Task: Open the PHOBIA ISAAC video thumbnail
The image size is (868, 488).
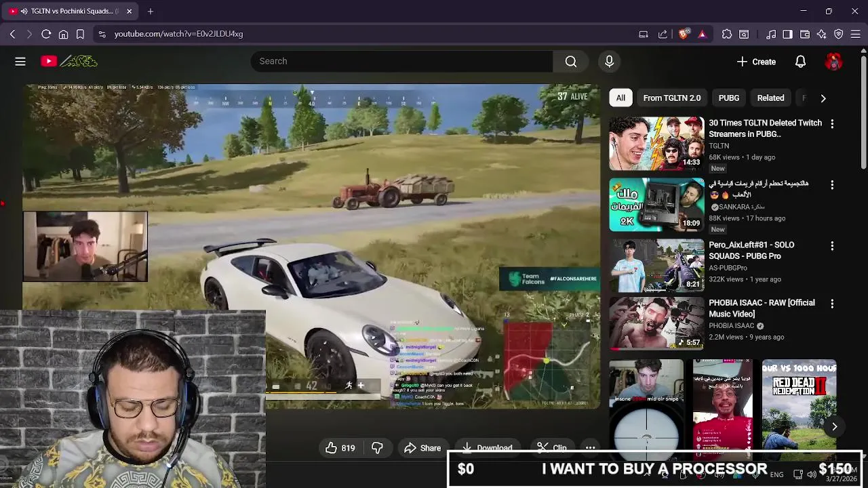Action: 656,324
